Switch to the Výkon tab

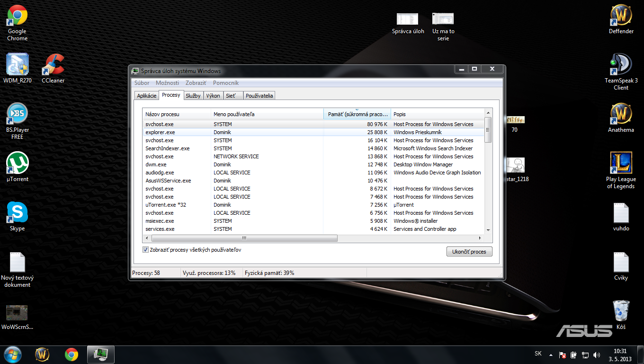pos(213,96)
